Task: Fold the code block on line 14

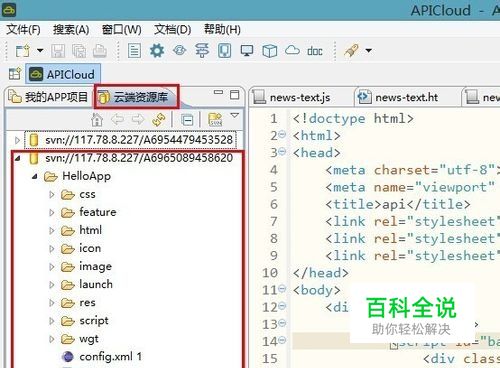Action: [282, 340]
